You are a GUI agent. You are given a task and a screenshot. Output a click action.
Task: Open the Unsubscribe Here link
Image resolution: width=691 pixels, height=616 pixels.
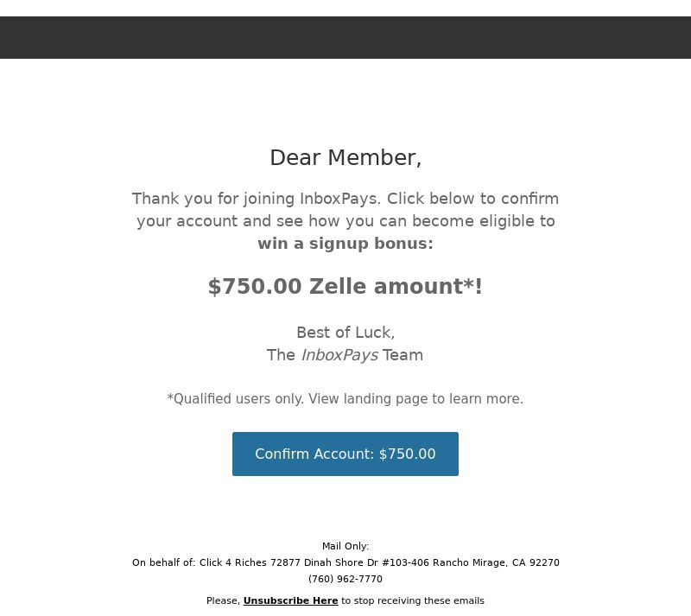pos(290,600)
